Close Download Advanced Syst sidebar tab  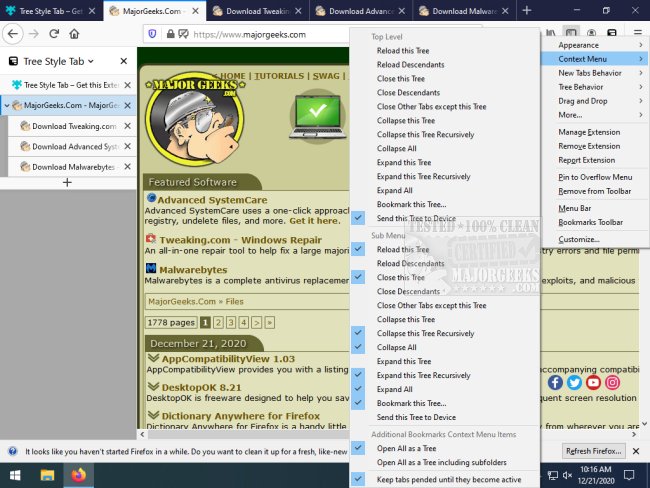[x=128, y=146]
